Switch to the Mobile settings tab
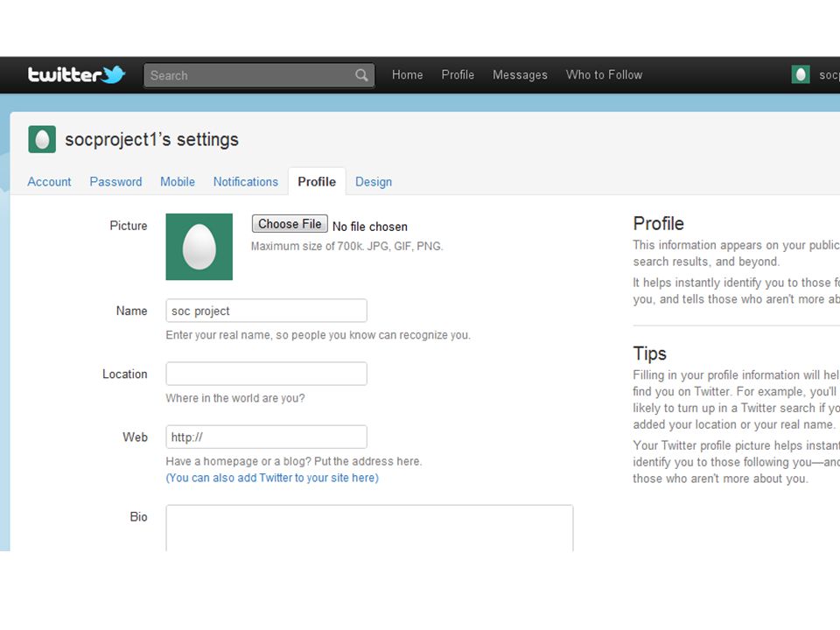The height and width of the screenshot is (630, 840). tap(178, 182)
